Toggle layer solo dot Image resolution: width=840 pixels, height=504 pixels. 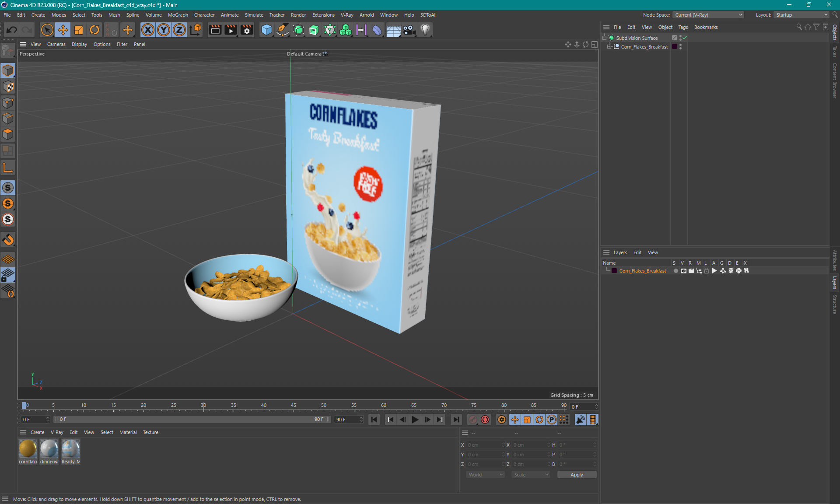tap(675, 271)
